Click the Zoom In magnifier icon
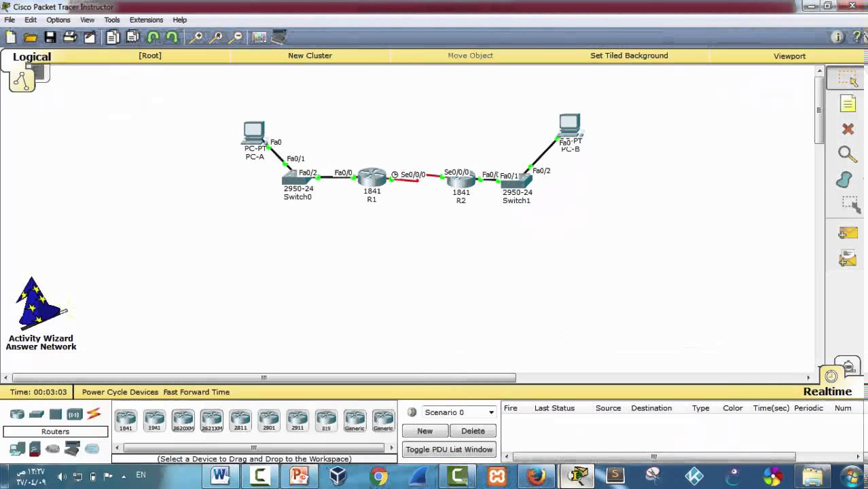 coord(196,37)
